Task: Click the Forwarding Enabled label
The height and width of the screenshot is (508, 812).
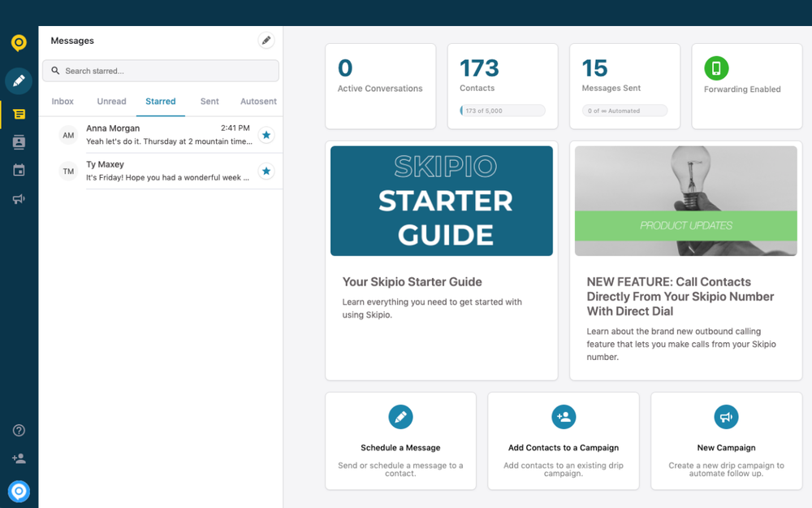Action: click(x=742, y=89)
